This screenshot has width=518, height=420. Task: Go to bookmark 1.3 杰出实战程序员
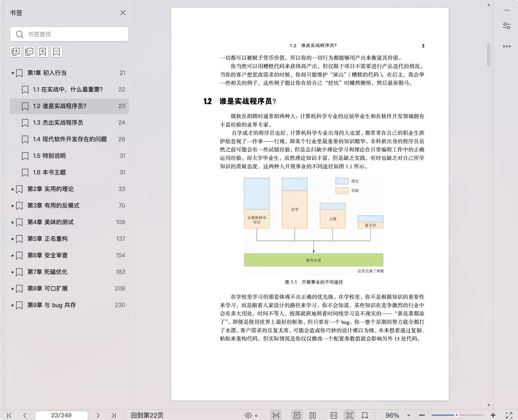point(69,123)
